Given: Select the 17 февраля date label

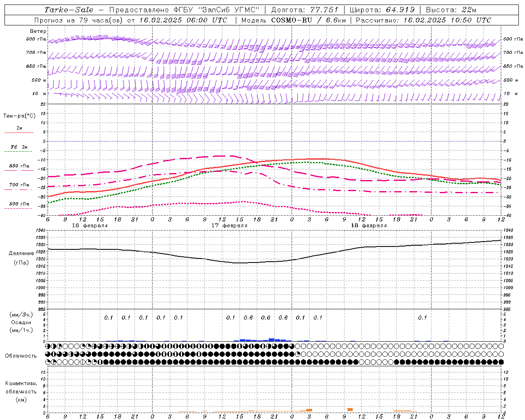Looking at the screenshot, I should point(229,226).
